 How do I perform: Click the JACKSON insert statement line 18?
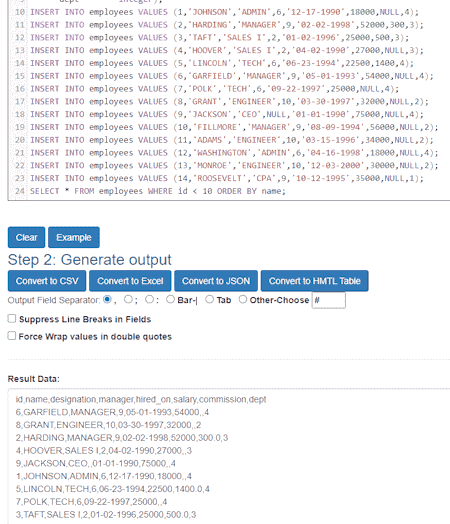click(x=227, y=114)
